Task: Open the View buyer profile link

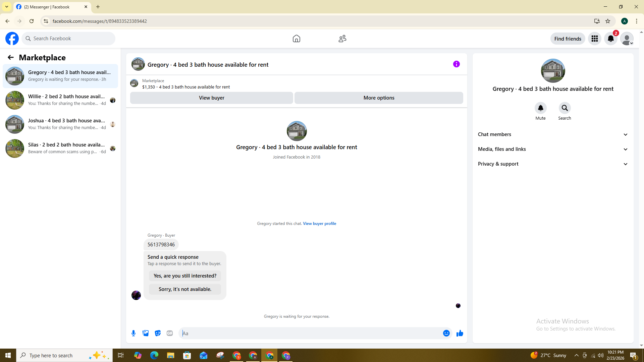Action: pyautogui.click(x=319, y=224)
